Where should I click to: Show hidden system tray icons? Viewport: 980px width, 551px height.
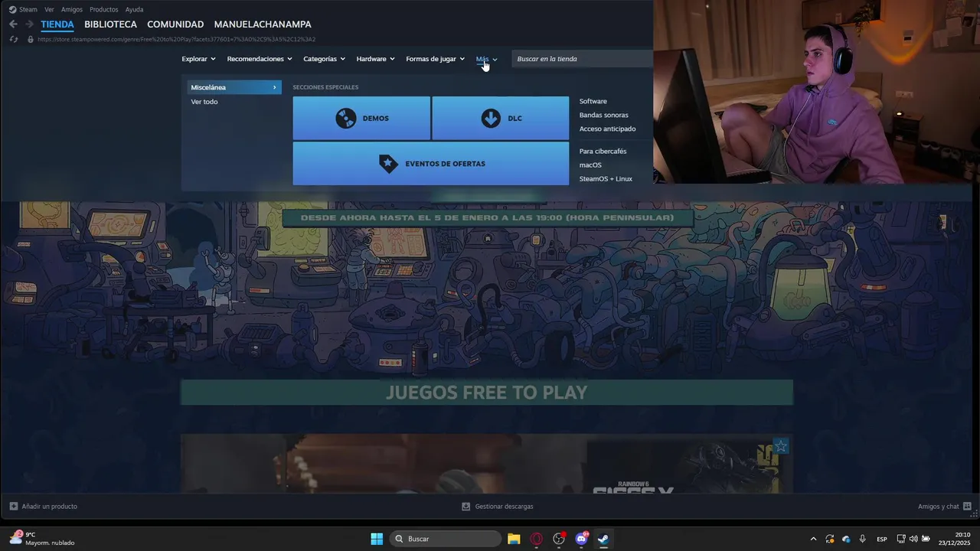click(x=813, y=539)
